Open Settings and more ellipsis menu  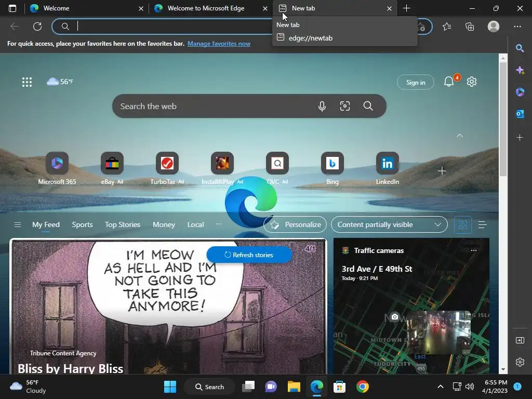pos(517,26)
